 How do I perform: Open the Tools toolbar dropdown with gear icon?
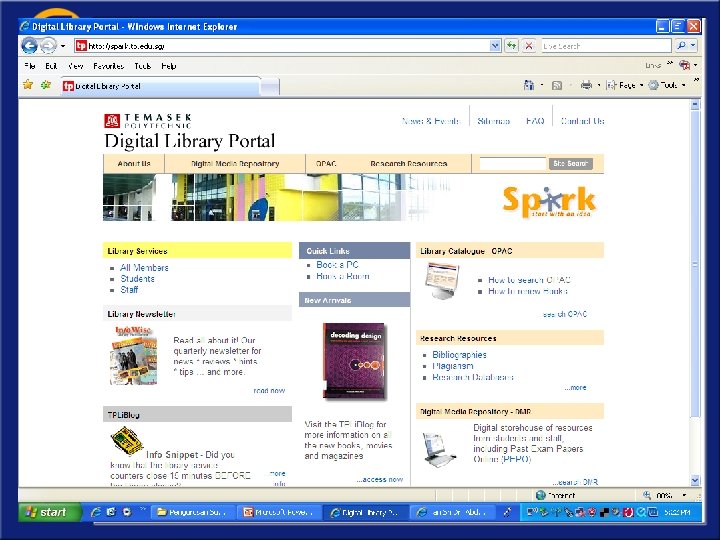[x=667, y=85]
